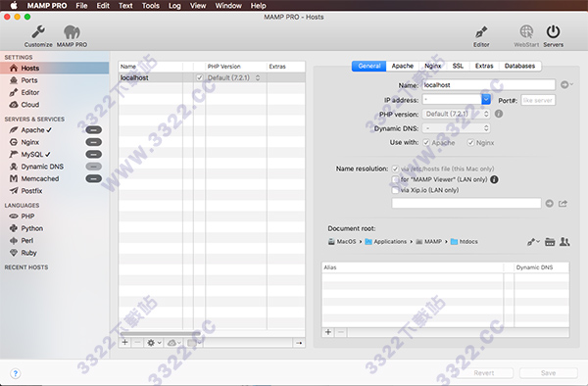Switch to the Apache tab
Screen dimensions: 588x386
403,66
